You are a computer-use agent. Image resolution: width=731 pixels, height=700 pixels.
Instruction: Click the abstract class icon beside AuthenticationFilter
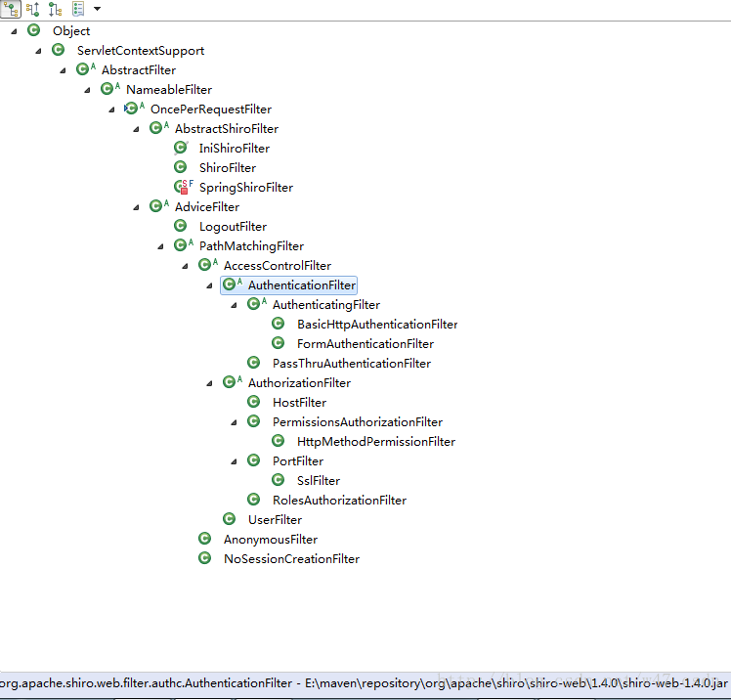233,284
